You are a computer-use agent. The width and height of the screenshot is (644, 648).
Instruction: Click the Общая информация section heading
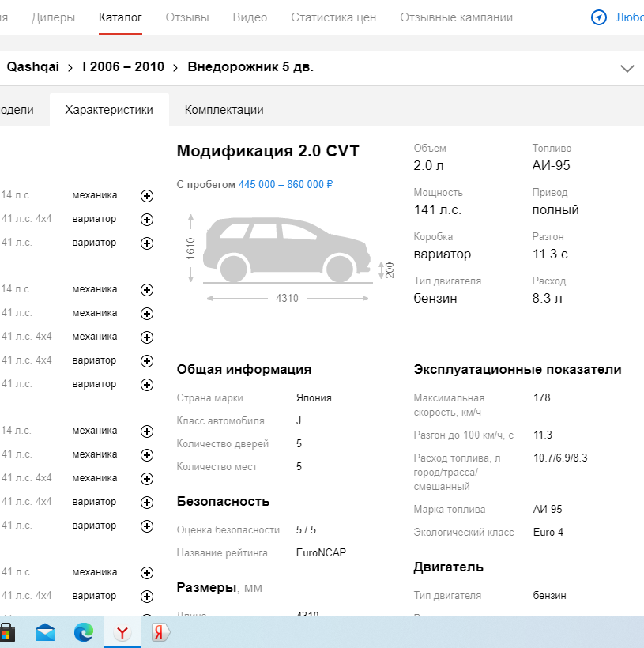pyautogui.click(x=244, y=369)
